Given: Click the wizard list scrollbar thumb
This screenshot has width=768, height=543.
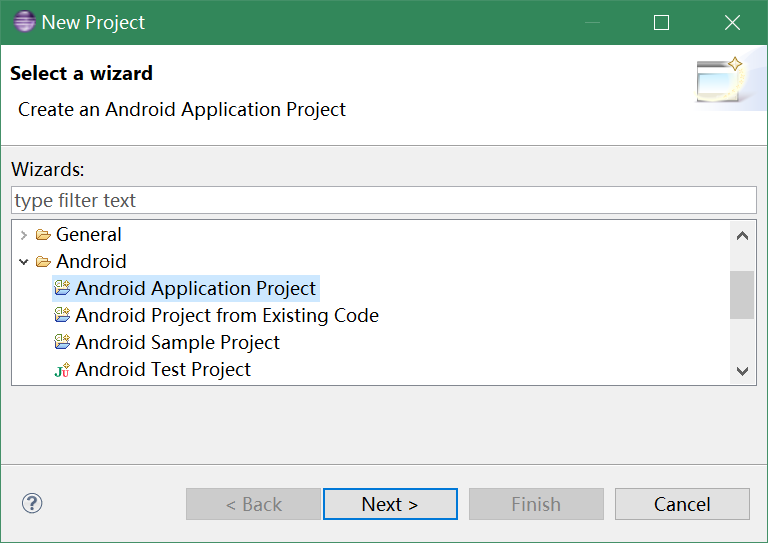Looking at the screenshot, I should pyautogui.click(x=742, y=295).
